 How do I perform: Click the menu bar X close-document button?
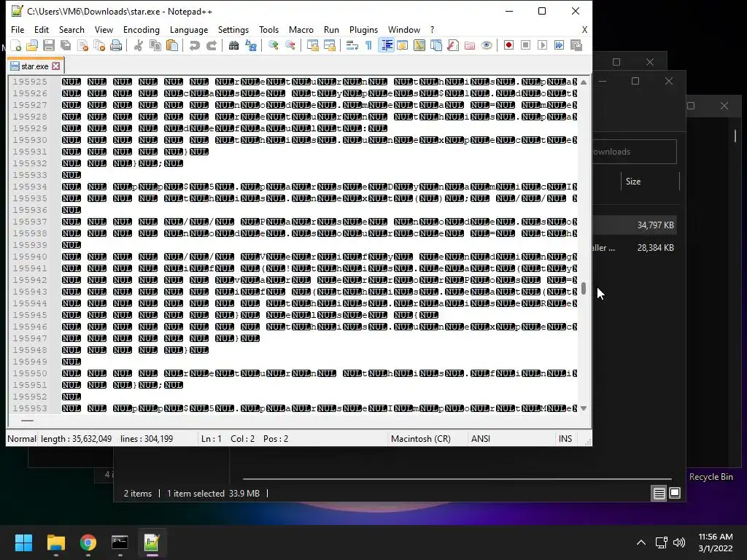tap(584, 29)
